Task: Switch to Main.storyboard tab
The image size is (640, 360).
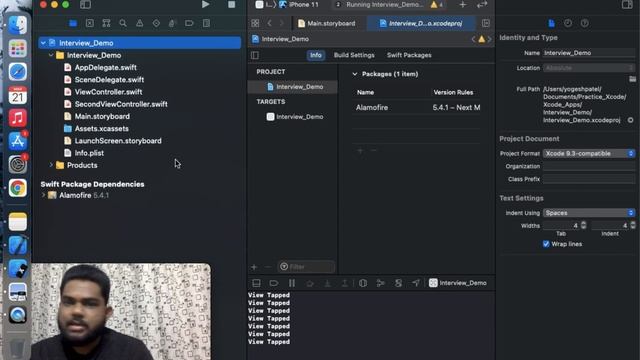Action: pos(327,23)
